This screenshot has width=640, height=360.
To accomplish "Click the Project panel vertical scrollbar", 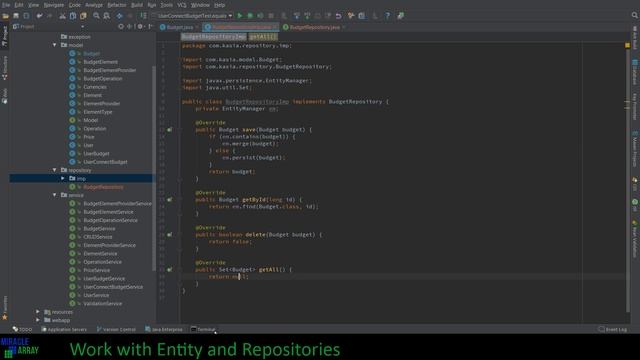I will point(154,167).
